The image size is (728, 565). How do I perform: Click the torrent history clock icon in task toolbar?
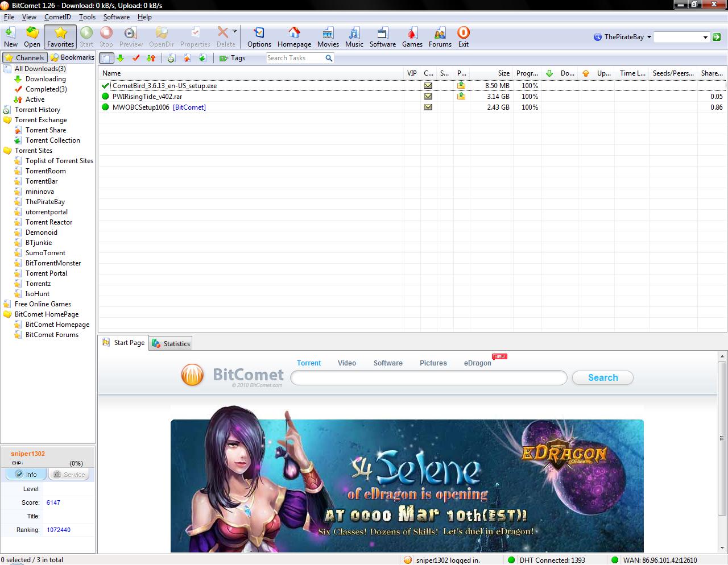171,58
